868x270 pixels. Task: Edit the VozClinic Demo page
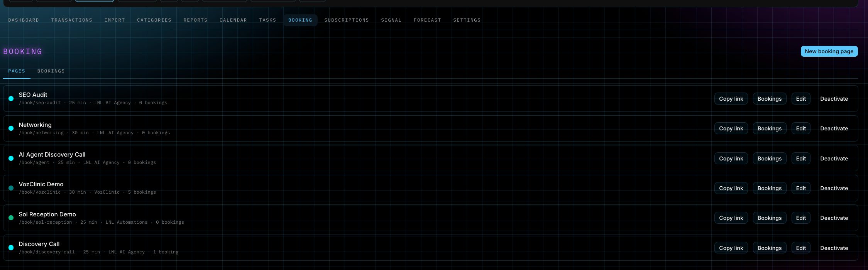[801, 188]
